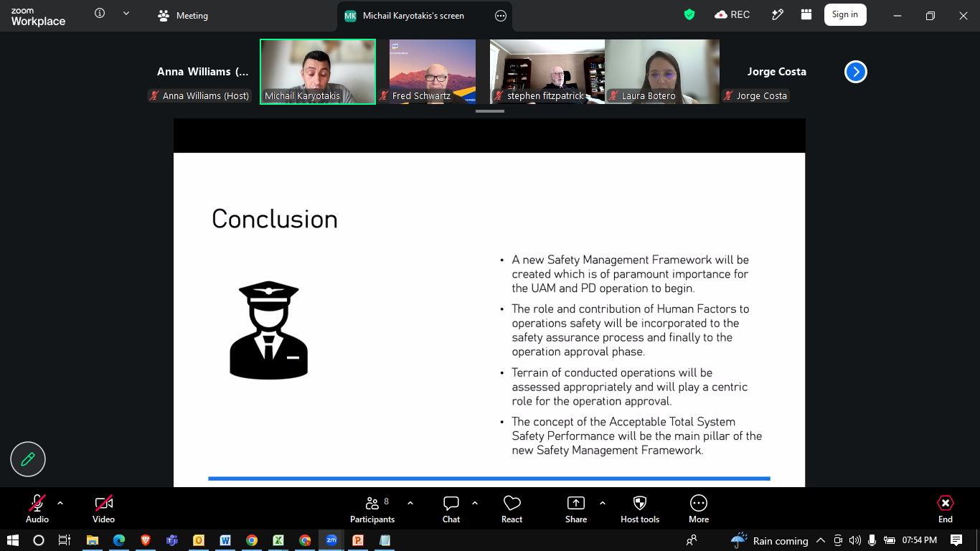This screenshot has width=980, height=551.
Task: Open the More options menu
Action: (699, 509)
